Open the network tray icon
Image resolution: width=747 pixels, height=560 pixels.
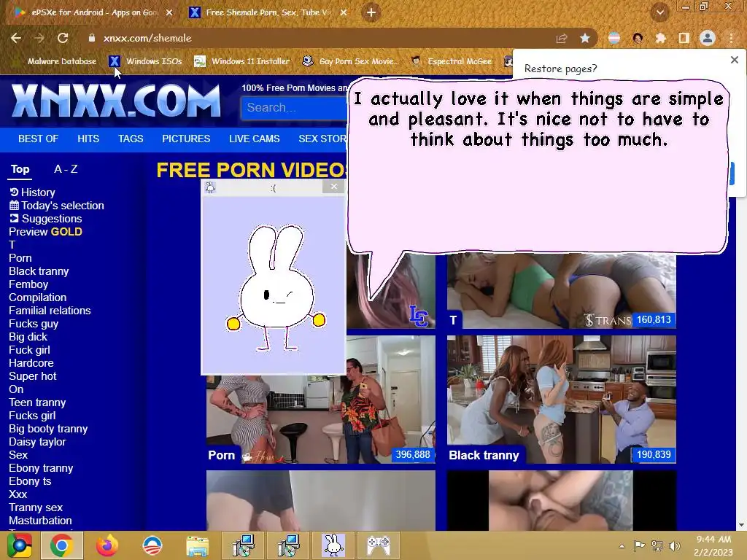click(x=657, y=545)
